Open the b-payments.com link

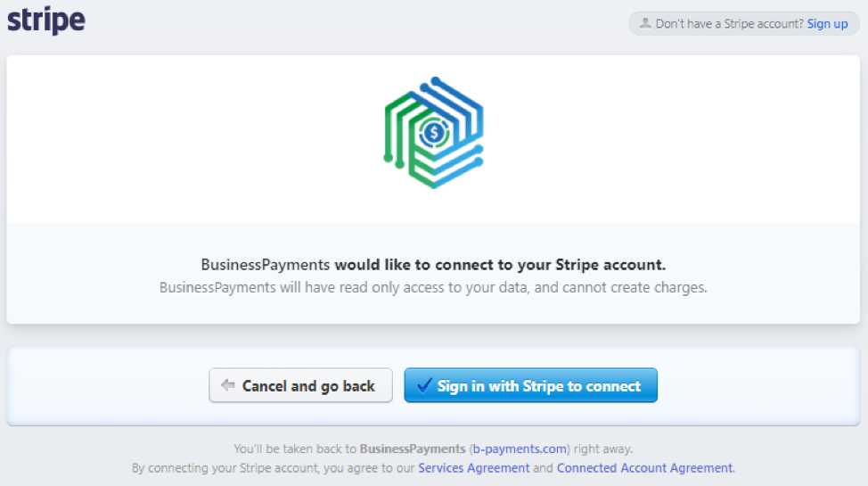[520, 449]
